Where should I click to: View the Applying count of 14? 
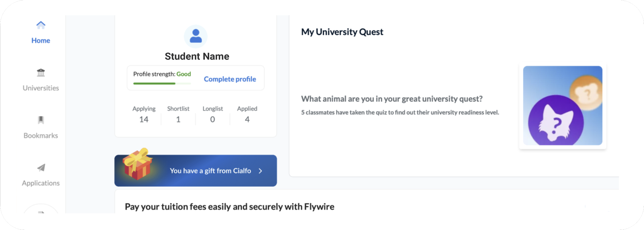pos(144,119)
